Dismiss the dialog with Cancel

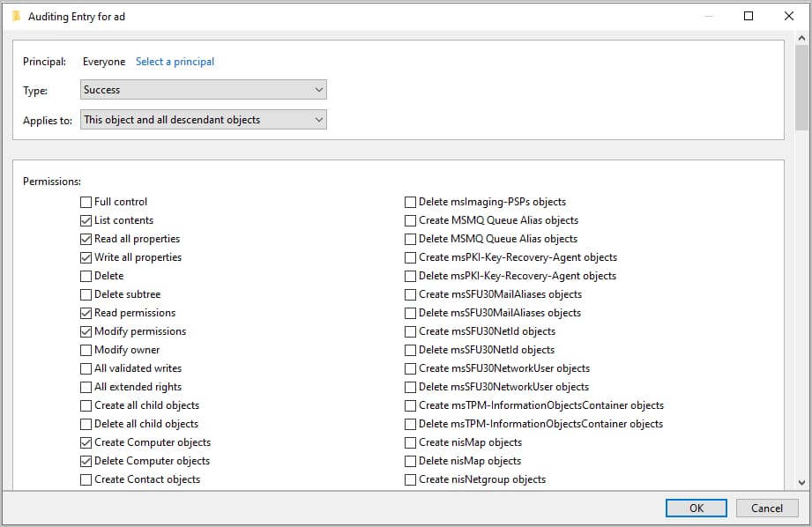(766, 508)
